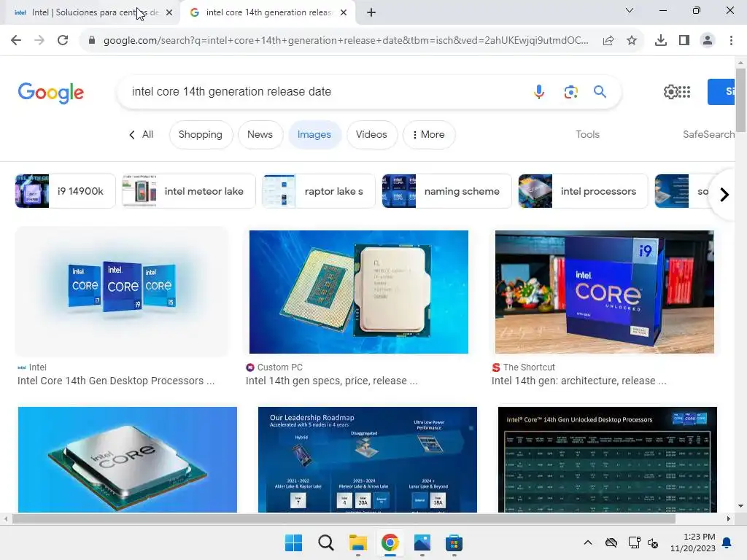Open Chrome's three-dot menu

tap(731, 41)
